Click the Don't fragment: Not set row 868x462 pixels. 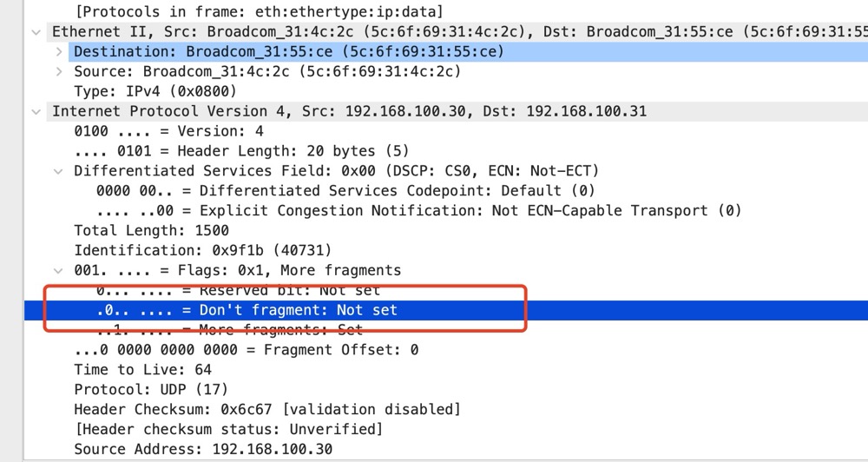point(248,310)
